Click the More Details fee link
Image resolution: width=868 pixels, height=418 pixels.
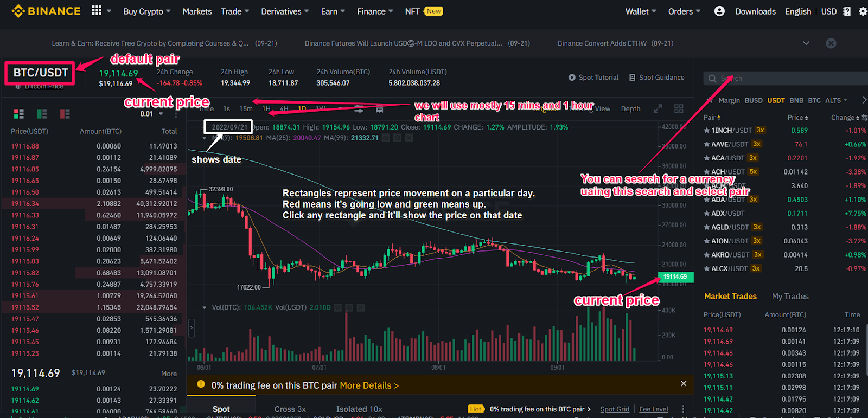pyautogui.click(x=369, y=385)
